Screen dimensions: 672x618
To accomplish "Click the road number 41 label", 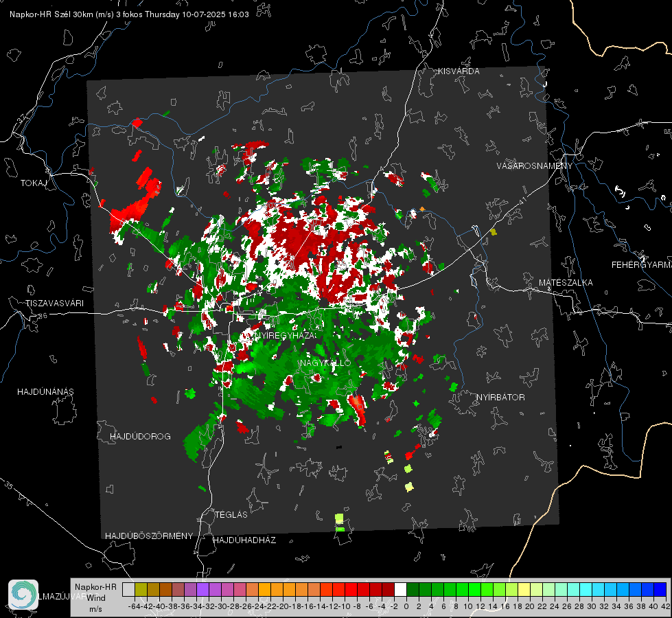I will [x=522, y=201].
